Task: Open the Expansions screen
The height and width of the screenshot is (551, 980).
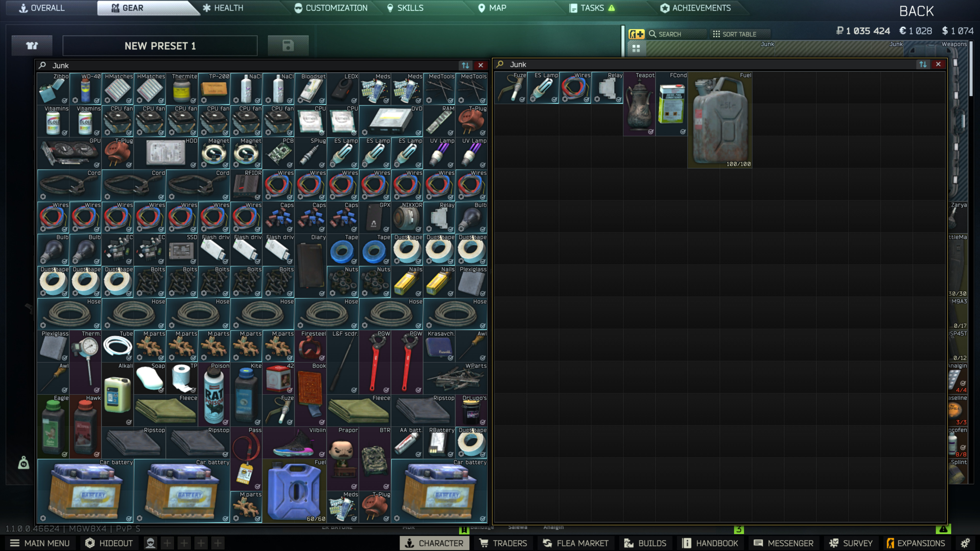Action: [916, 543]
